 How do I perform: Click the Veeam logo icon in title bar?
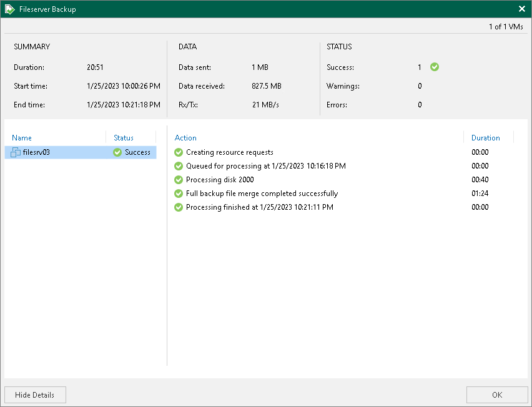(x=9, y=9)
